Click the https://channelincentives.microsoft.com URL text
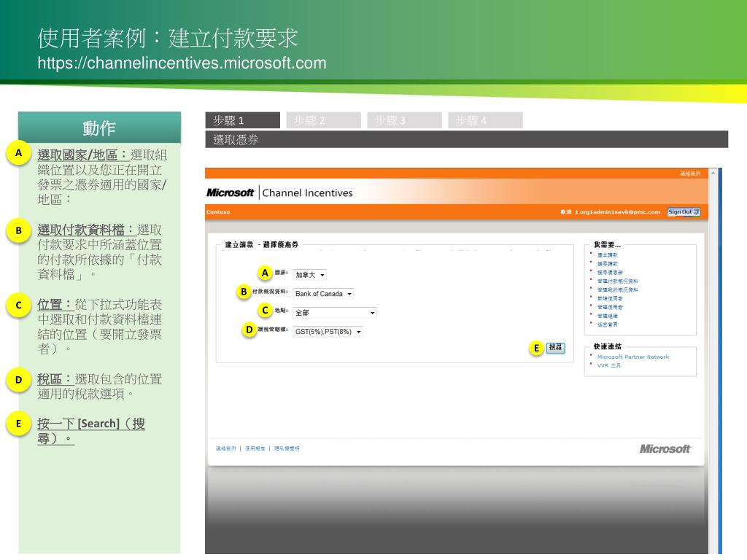The width and height of the screenshot is (747, 560). click(182, 63)
